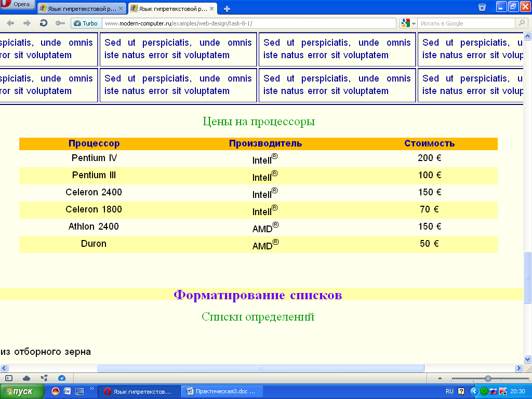Viewport: 532px width, 399px height.
Task: Open Opera Link cloud icon
Action: coord(26,378)
